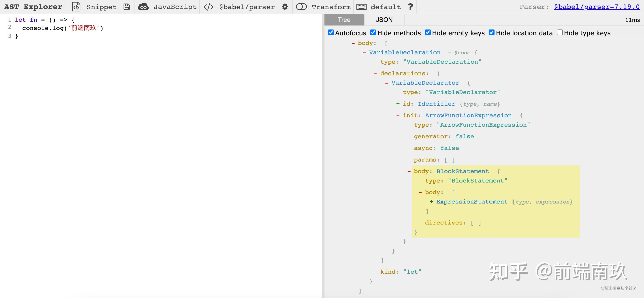The width and height of the screenshot is (644, 298).
Task: Enable Hide type keys checkbox
Action: pos(560,33)
